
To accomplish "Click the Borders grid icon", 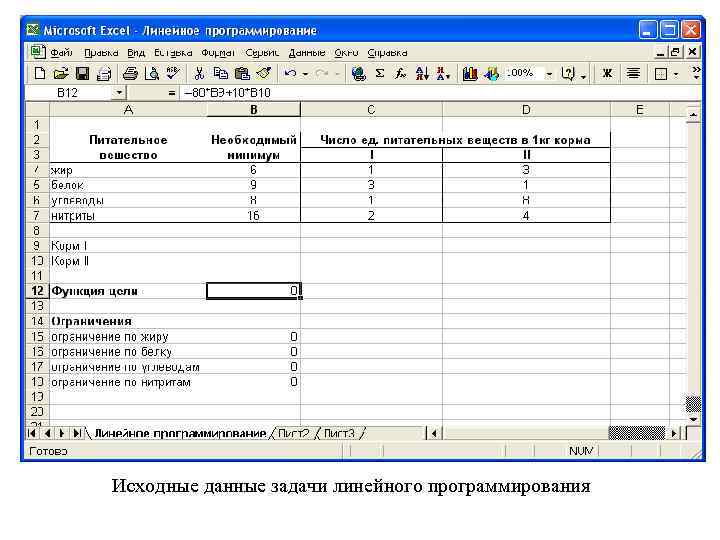I will tap(661, 74).
